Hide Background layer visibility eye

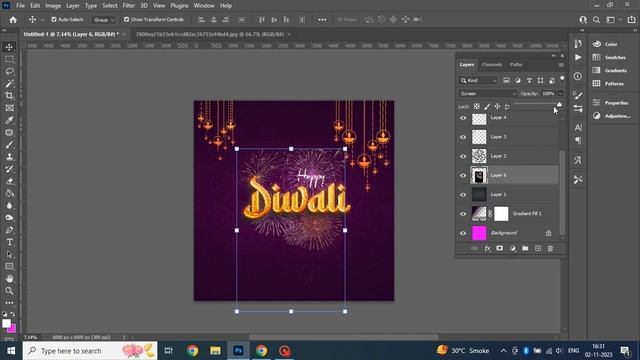(x=463, y=233)
